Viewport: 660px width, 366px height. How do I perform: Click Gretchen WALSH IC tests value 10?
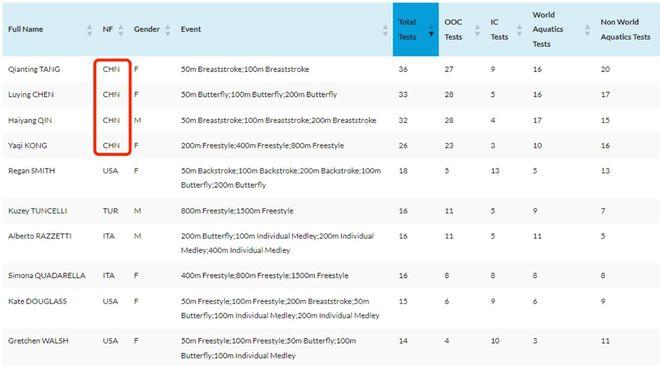coord(495,341)
